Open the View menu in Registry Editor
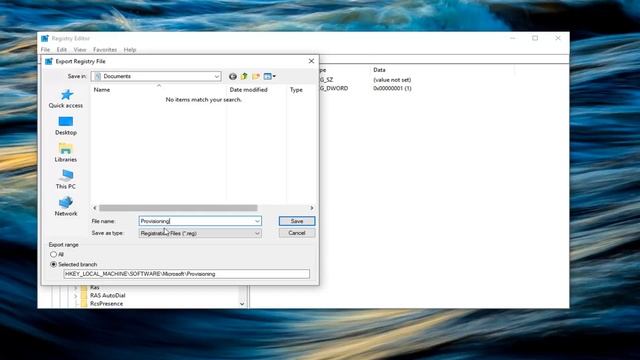Viewport: 640px width, 360px height. point(80,50)
